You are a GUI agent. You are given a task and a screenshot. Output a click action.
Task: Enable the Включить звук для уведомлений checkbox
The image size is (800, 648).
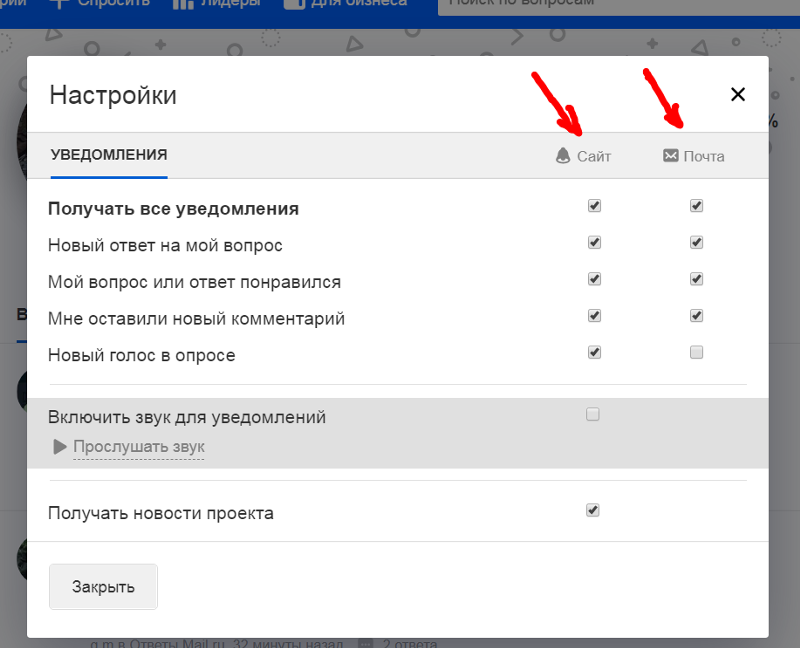(x=592, y=414)
